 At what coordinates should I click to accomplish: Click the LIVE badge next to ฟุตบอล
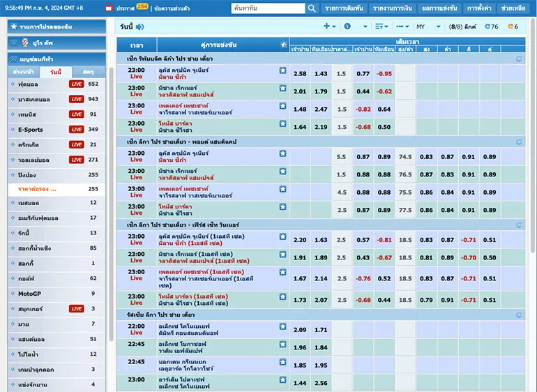[77, 84]
